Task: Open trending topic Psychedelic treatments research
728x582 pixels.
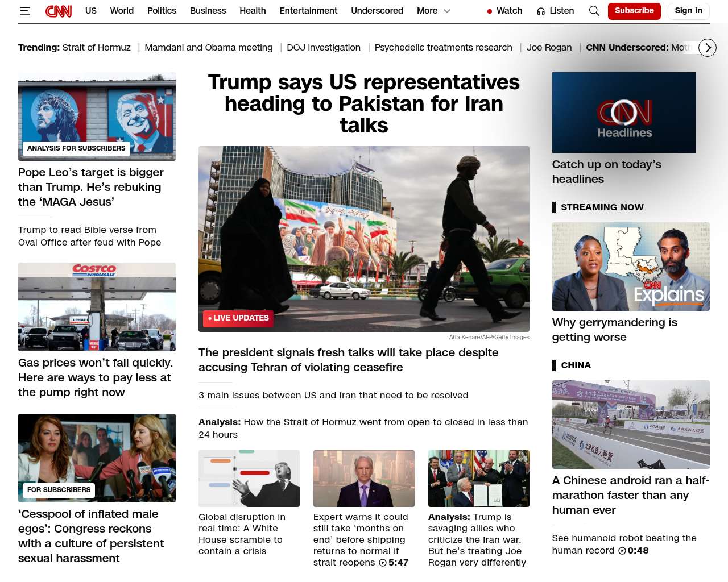Action: tap(444, 48)
